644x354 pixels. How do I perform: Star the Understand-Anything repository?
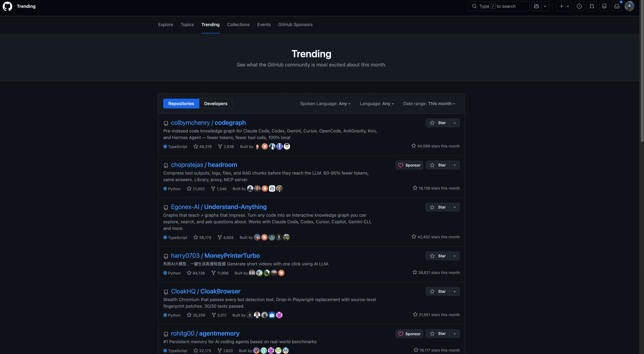(x=438, y=207)
